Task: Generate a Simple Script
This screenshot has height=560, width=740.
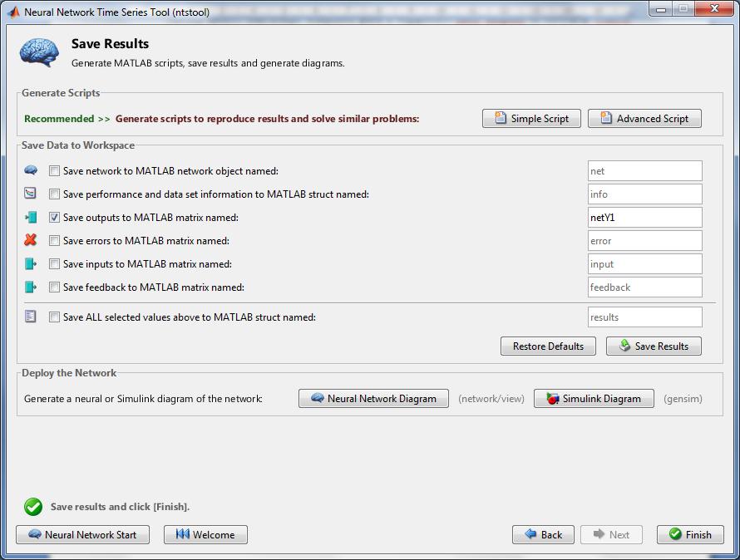Action: tap(531, 119)
